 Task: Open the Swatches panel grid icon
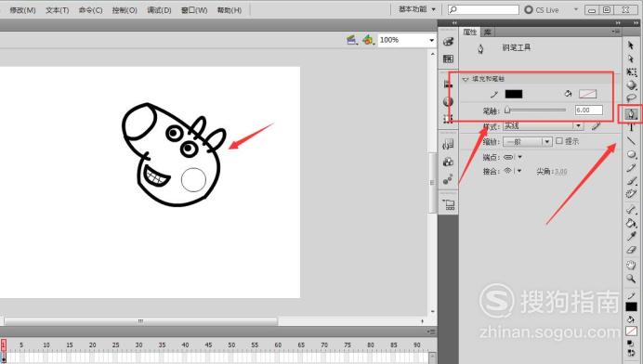point(448,59)
